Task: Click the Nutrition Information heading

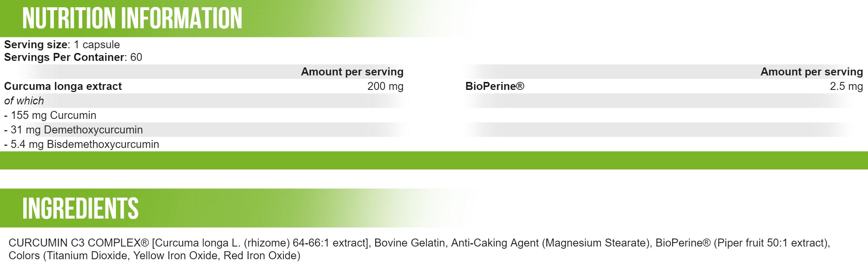Action: coord(132,18)
